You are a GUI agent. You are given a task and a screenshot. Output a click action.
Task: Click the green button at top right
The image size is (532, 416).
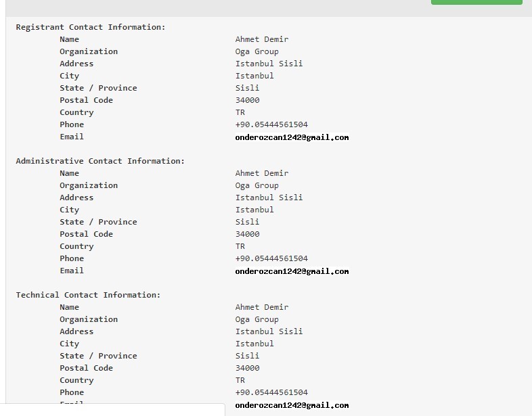coord(476,2)
